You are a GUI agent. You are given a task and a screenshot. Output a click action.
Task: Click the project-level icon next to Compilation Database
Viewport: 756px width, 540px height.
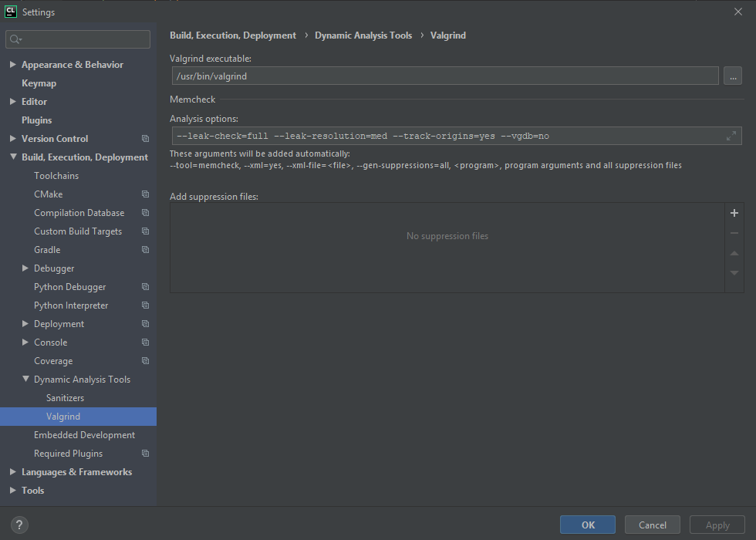pyautogui.click(x=145, y=213)
